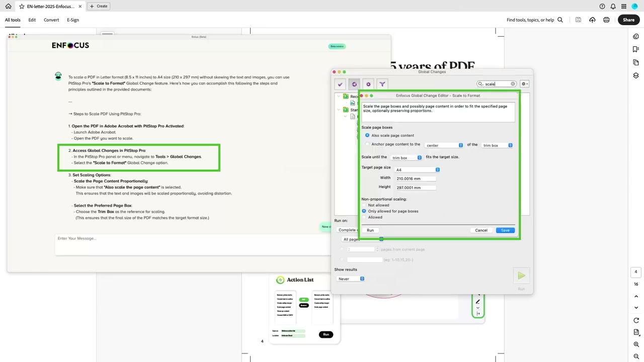Viewport: 644px width, 362px height.
Task: Click Cancel in Scale to Format editor
Action: tap(481, 230)
